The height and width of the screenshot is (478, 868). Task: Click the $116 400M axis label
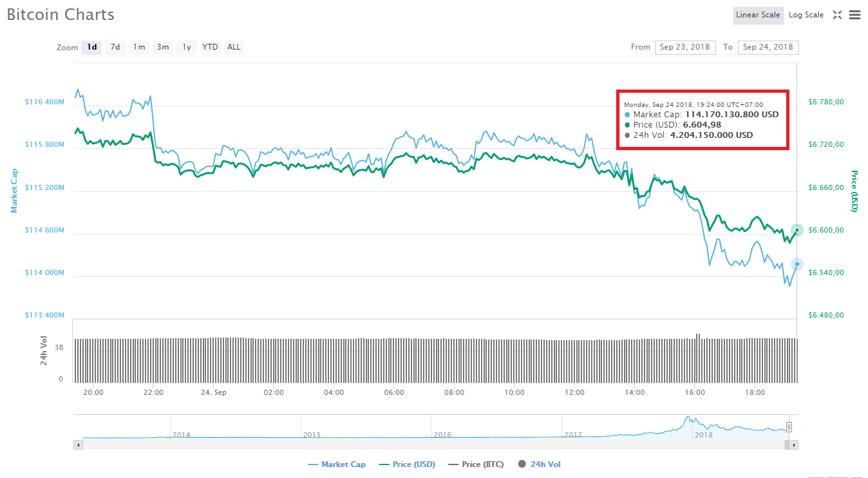[44, 102]
